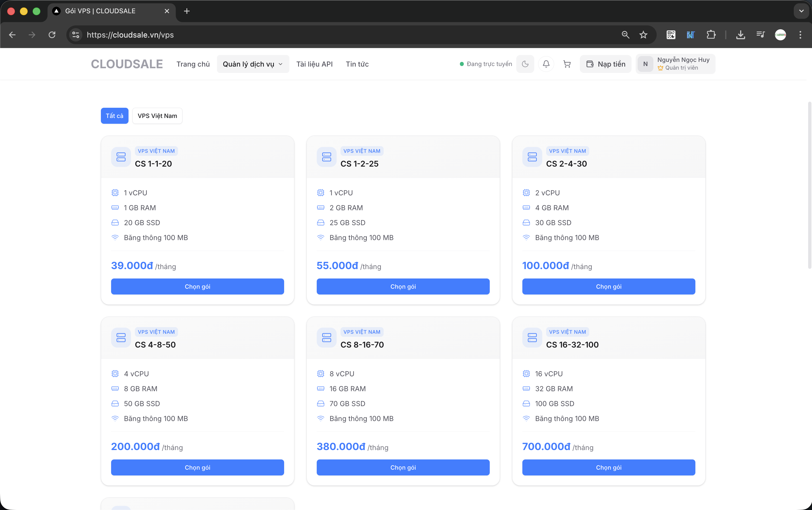Screen dimensions: 812x510
Task: Choose the CS 2-4-30 plan
Action: point(609,286)
